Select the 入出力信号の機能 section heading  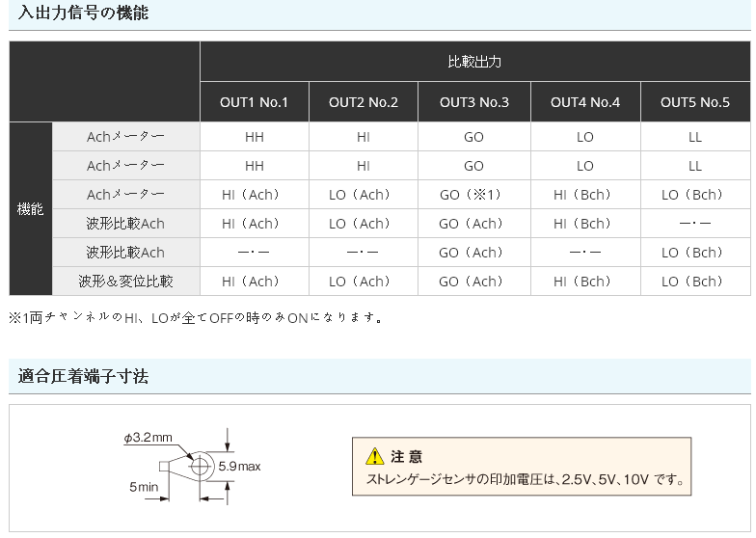(83, 13)
